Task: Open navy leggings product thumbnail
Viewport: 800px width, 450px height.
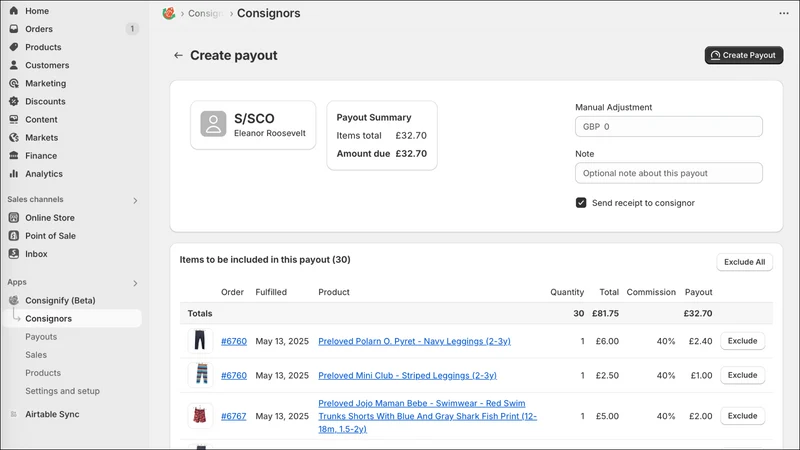Action: (200, 340)
